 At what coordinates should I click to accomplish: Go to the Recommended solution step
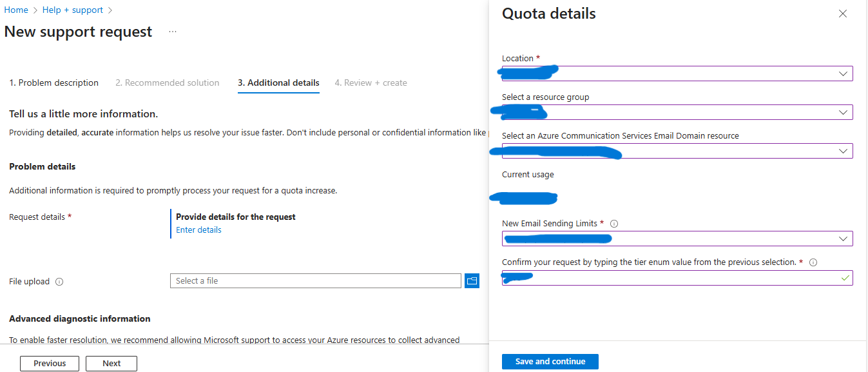coord(168,83)
